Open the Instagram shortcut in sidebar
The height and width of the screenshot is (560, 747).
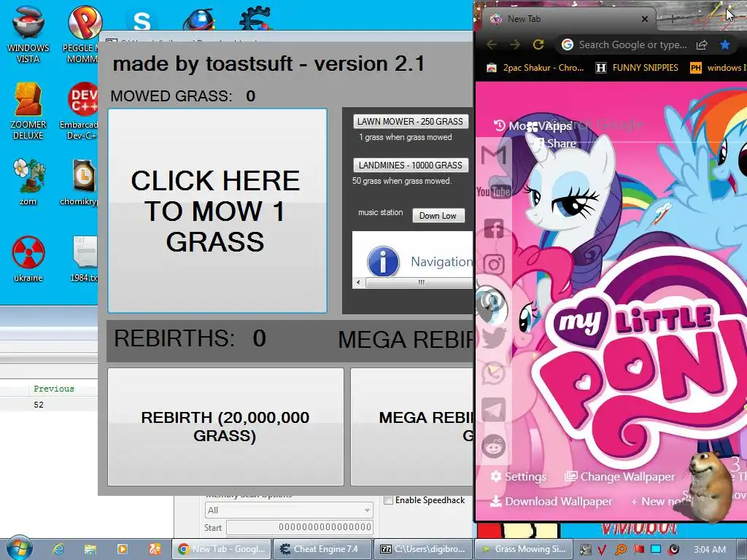click(x=494, y=264)
